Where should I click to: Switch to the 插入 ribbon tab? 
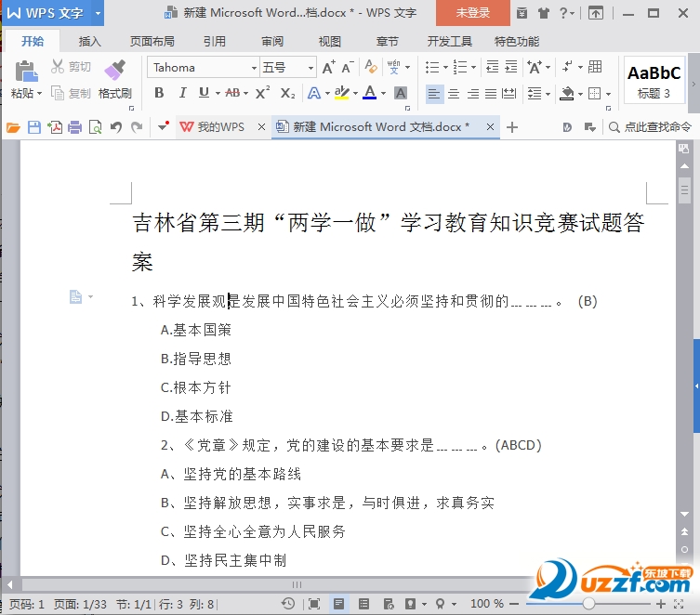tap(90, 42)
